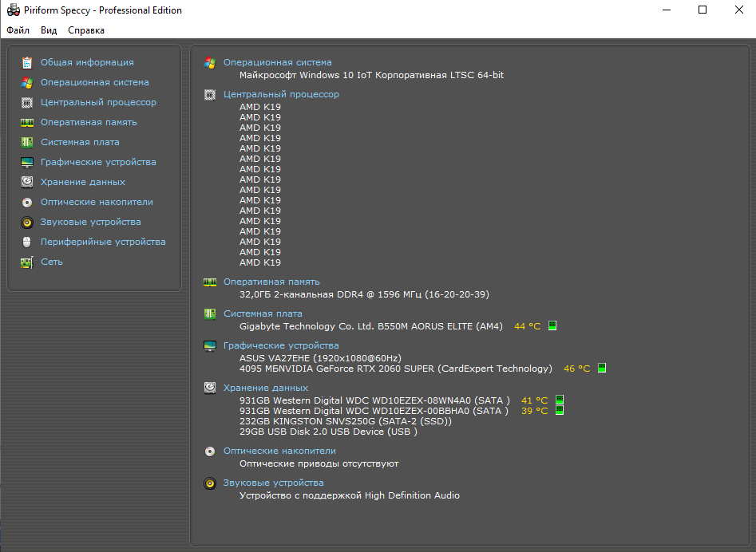Screen dimensions: 756x552
Task: Follow the Центральный процессор heading link in summary
Action: pos(281,94)
